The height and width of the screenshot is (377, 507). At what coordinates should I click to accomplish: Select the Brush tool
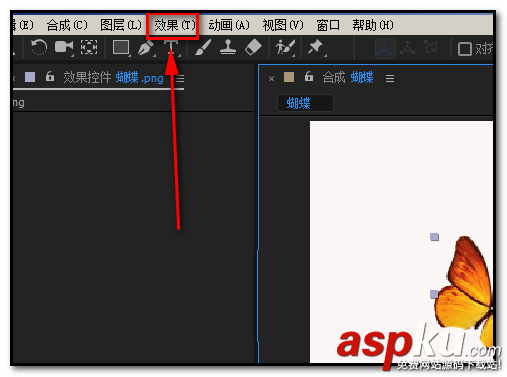(203, 47)
